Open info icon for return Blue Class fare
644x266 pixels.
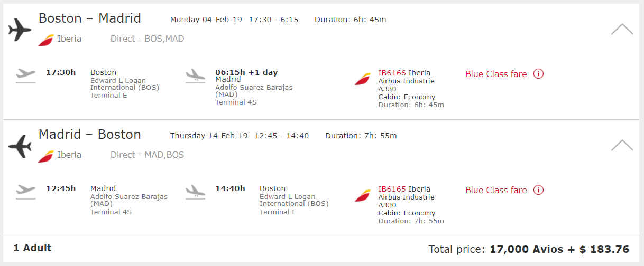pos(538,190)
